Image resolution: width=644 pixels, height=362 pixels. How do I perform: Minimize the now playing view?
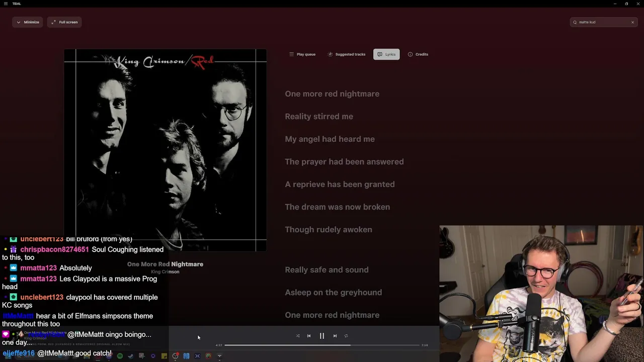point(27,22)
